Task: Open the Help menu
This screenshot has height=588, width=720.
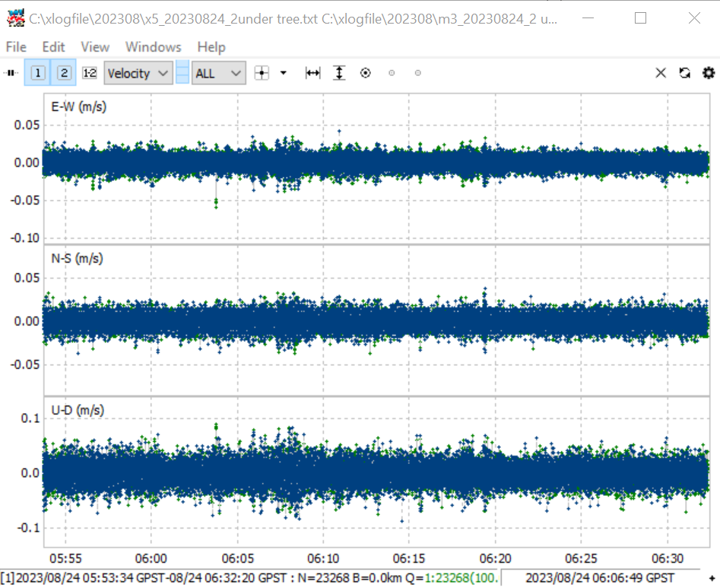Action: click(211, 47)
